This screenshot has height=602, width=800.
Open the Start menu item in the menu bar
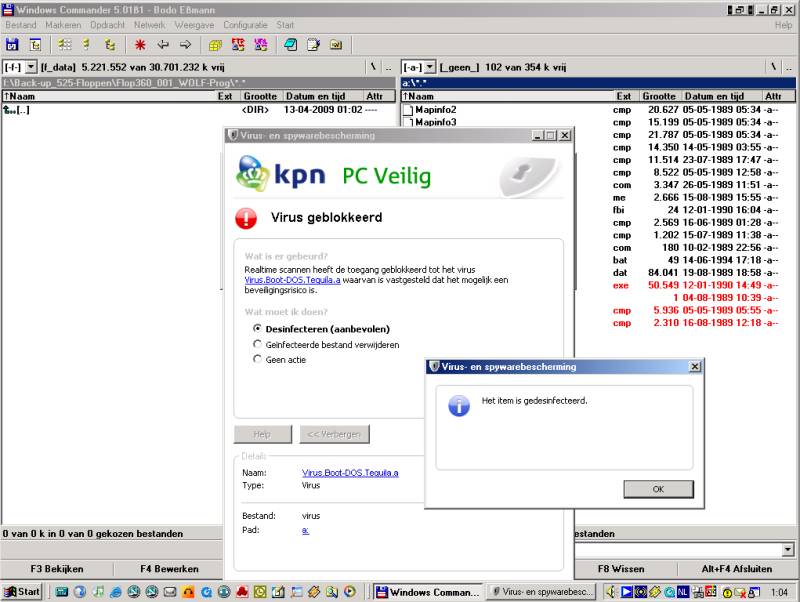(285, 25)
